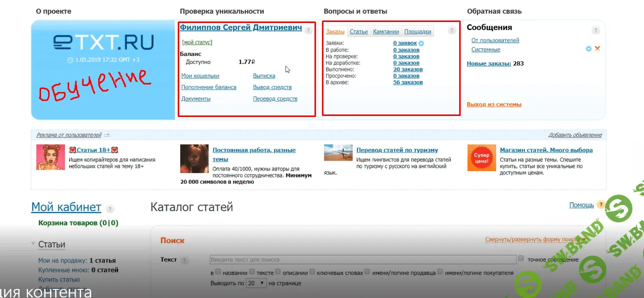Collapse the Статьи sidebar section
Viewport: 644px width, 298px height.
pos(34,244)
